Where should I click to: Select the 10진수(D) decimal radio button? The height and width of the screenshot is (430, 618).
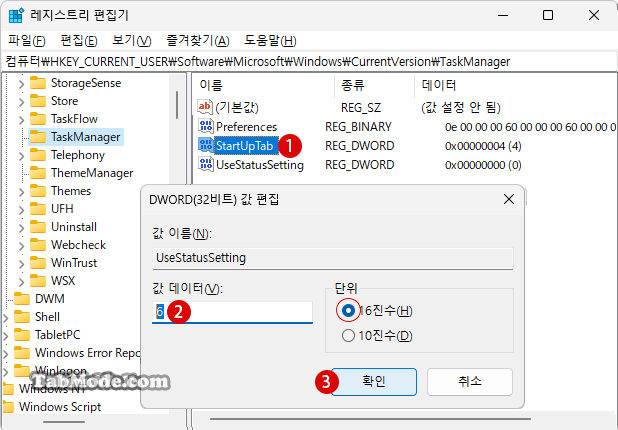(348, 336)
